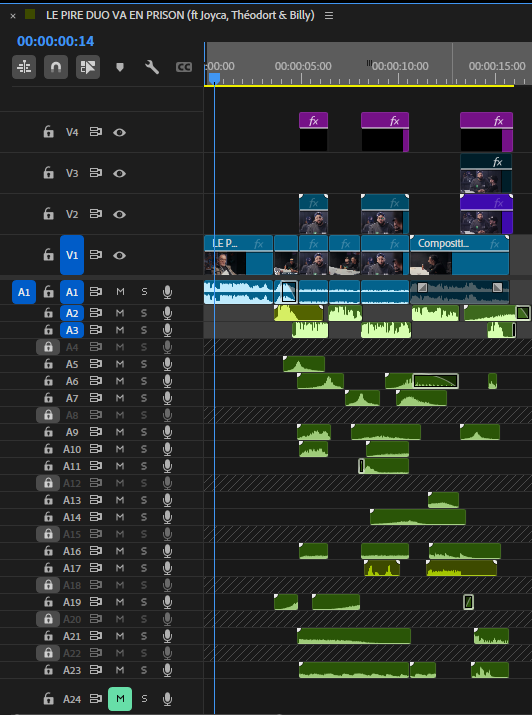The image size is (532, 715).
Task: Toggle lock on track V3
Action: tap(48, 173)
